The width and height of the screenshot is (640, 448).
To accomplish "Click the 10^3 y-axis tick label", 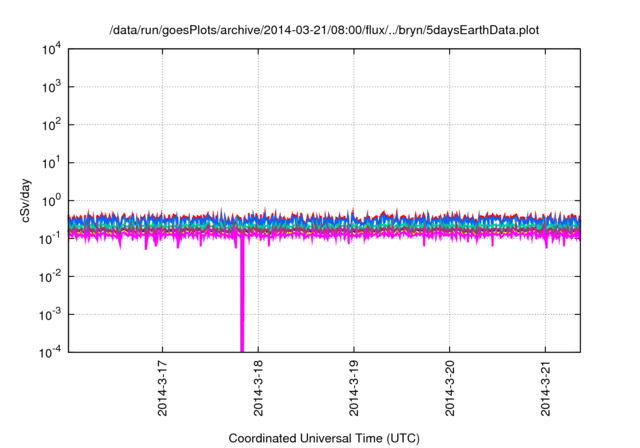I will pos(51,87).
